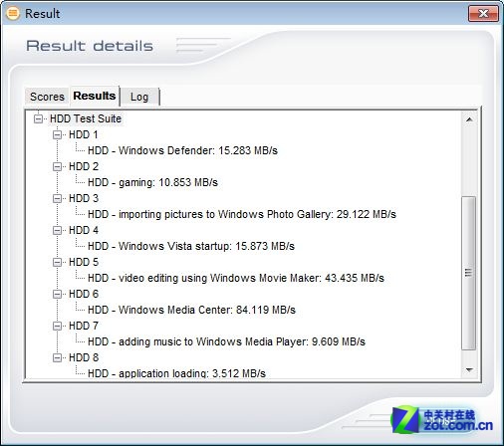Select the Results tab

[95, 96]
